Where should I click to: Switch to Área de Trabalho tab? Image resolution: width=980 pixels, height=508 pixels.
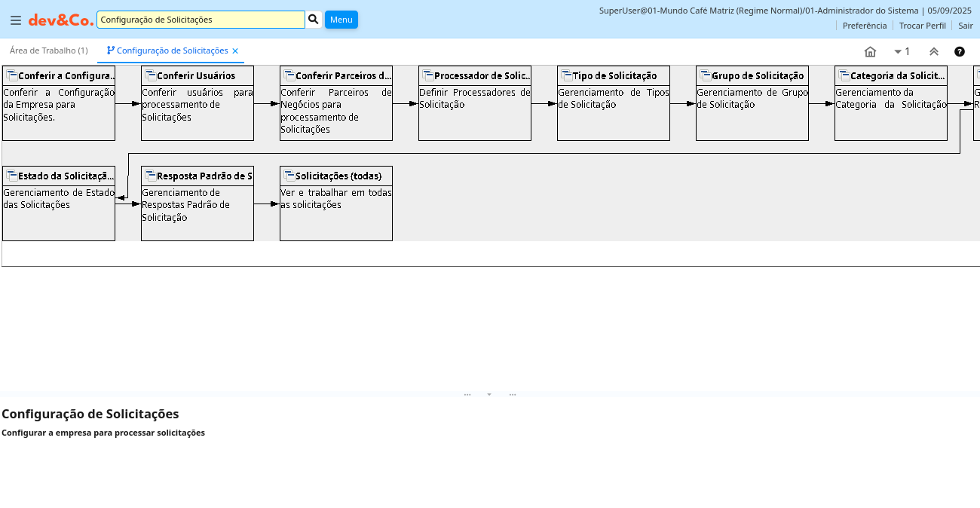[49, 50]
